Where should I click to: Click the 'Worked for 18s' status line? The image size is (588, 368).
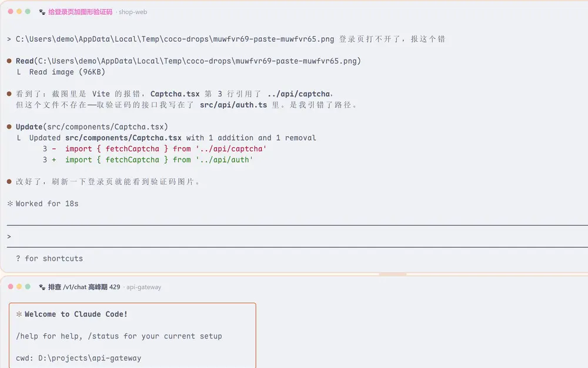(47, 204)
